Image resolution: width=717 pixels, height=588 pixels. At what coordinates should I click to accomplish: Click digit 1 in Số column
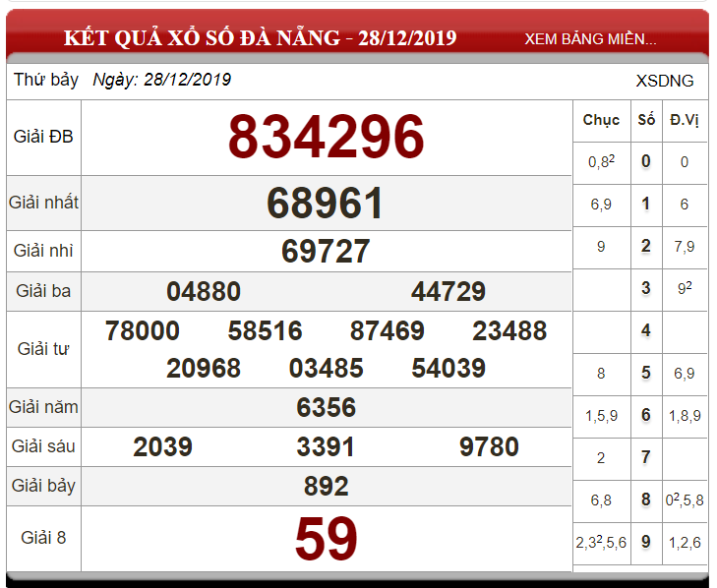click(645, 204)
